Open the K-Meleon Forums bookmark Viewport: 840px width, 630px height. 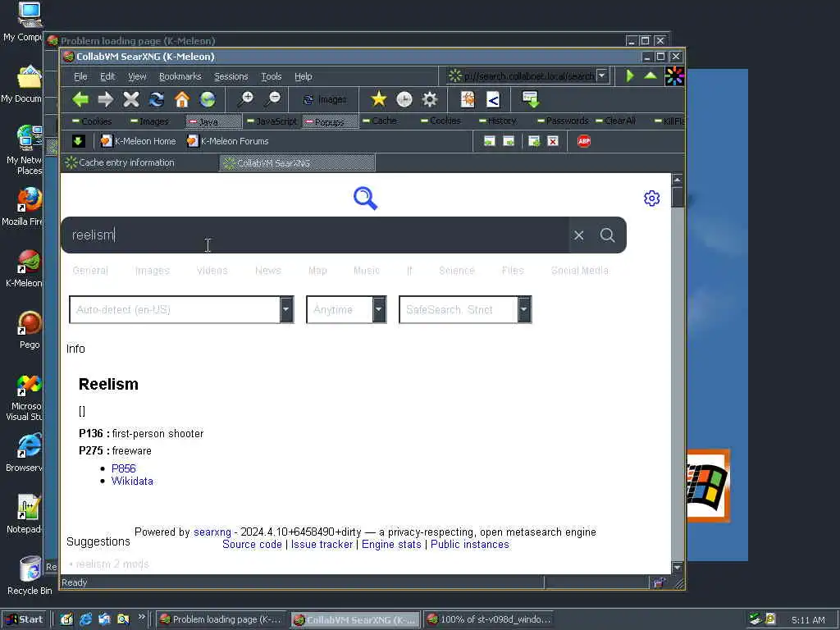[228, 141]
